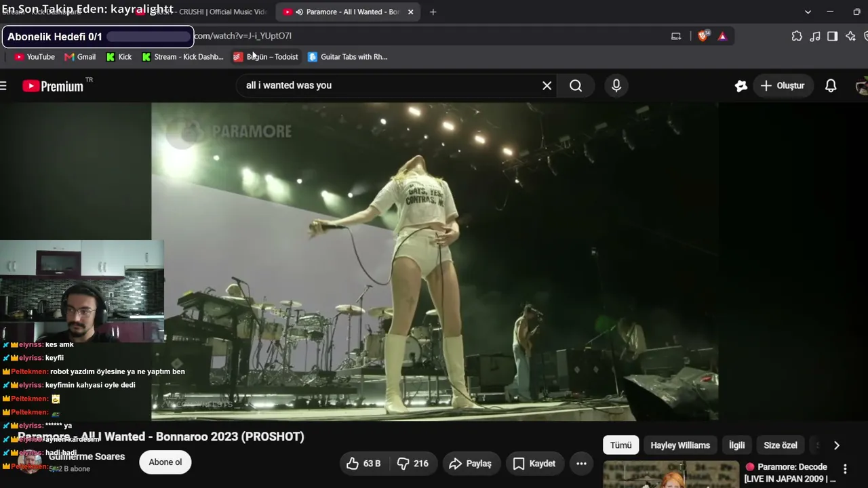The image size is (868, 488).
Task: Open the Leo AI sparkle icon
Action: point(850,36)
